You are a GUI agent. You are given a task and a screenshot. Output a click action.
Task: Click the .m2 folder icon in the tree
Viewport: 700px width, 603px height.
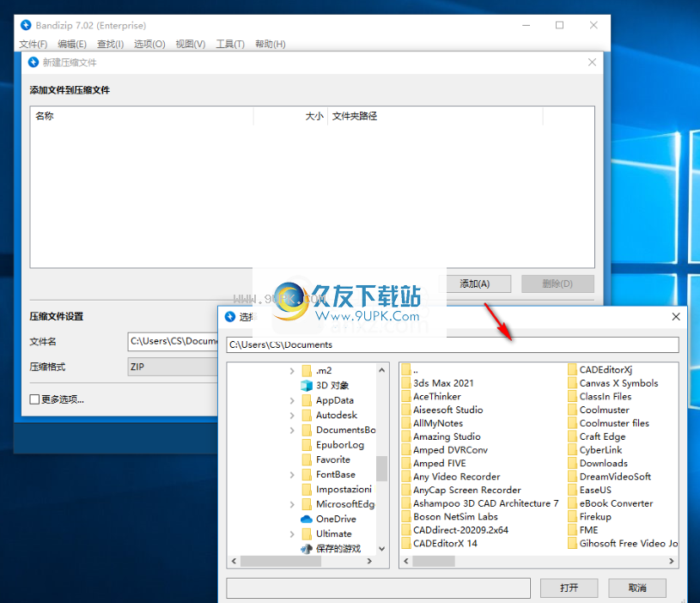[307, 370]
